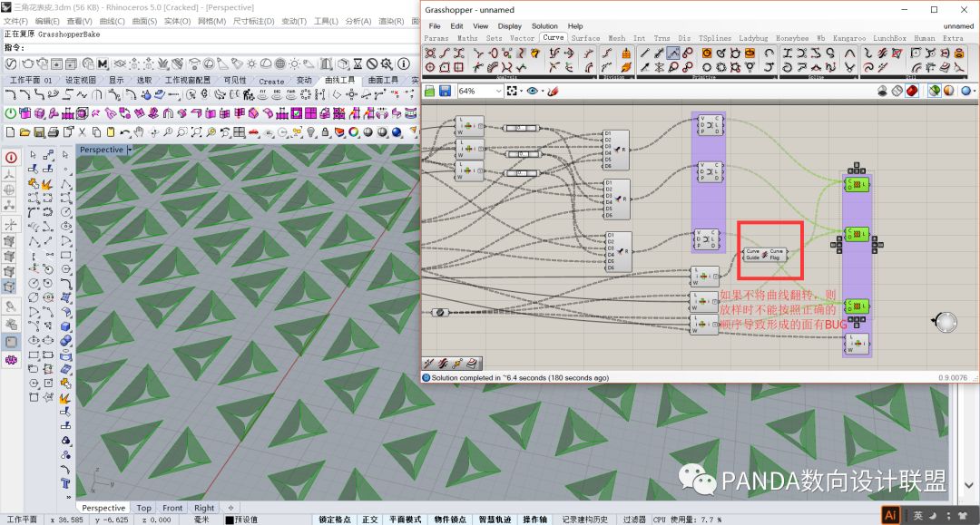This screenshot has height=525, width=980.
Task: Toggle the Grasshopper wireframe preview mode
Action: pyautogui.click(x=897, y=92)
